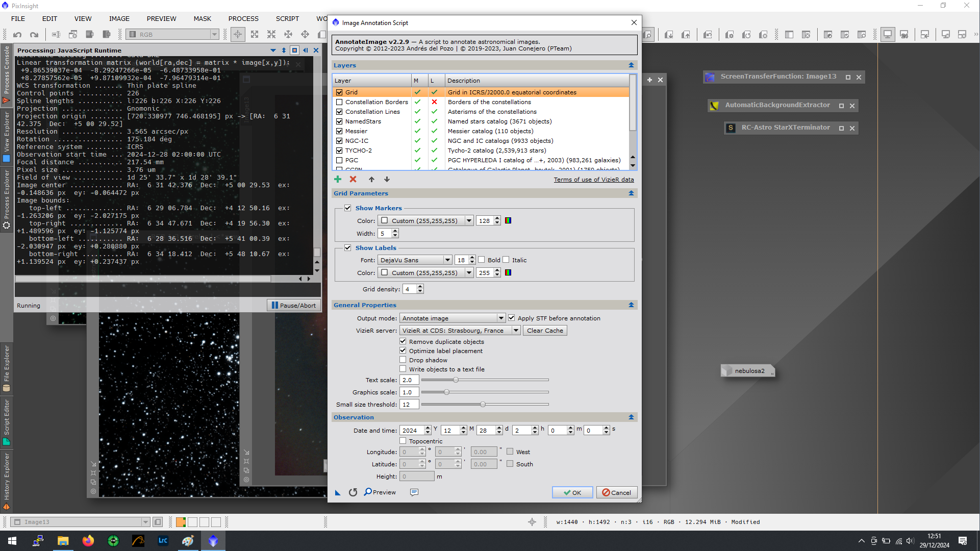Screen dimensions: 980x551
Task: Enable the Topocentric checkbox
Action: click(x=403, y=441)
